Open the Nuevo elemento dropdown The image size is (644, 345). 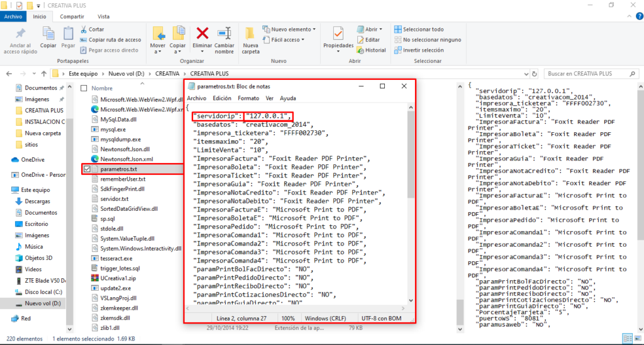(x=289, y=29)
